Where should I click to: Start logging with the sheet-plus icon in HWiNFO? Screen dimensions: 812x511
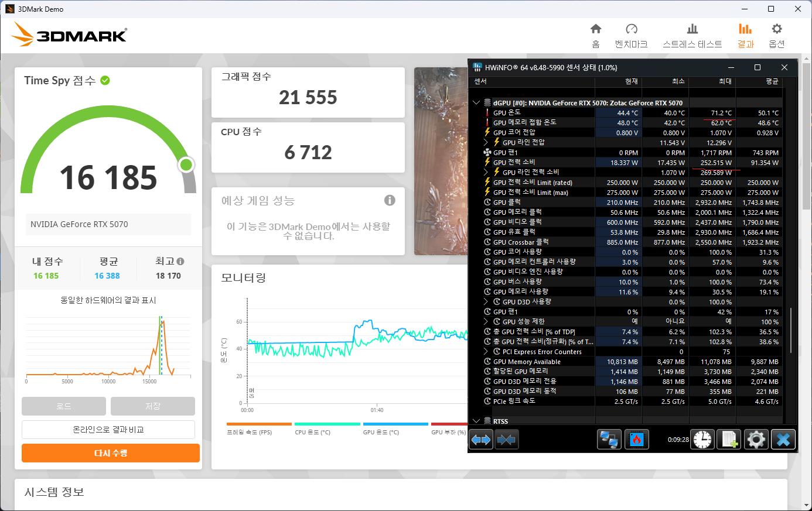click(x=729, y=439)
